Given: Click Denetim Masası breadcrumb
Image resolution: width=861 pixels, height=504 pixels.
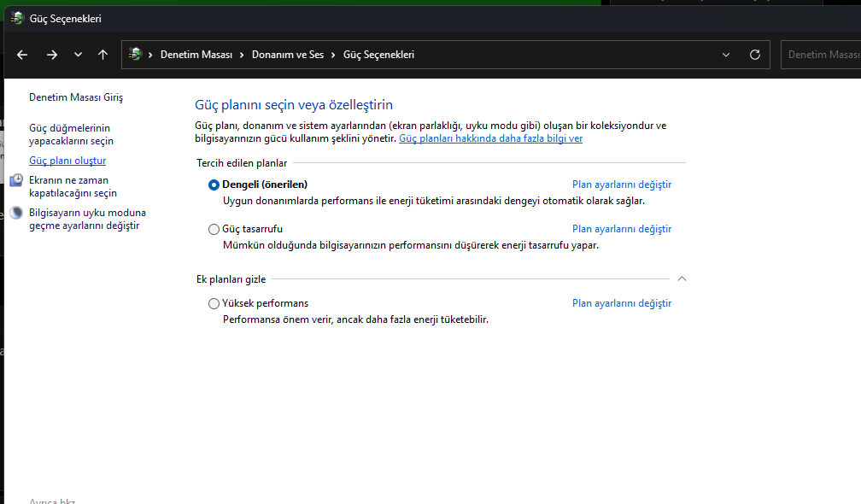Looking at the screenshot, I should pos(196,55).
